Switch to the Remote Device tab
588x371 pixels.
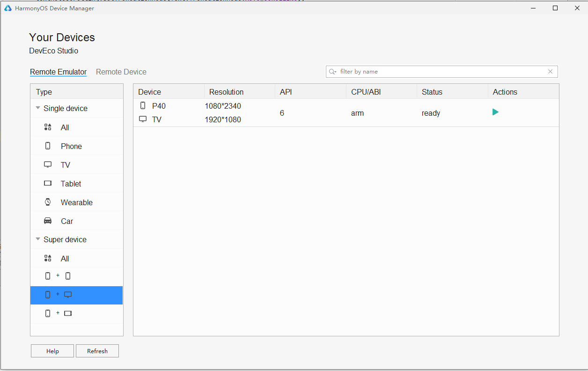tap(121, 72)
